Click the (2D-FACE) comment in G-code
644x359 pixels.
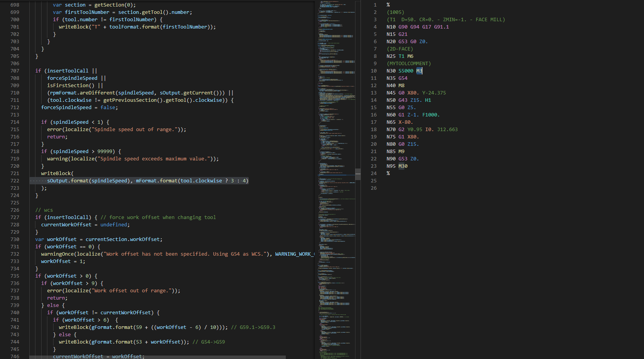click(400, 49)
